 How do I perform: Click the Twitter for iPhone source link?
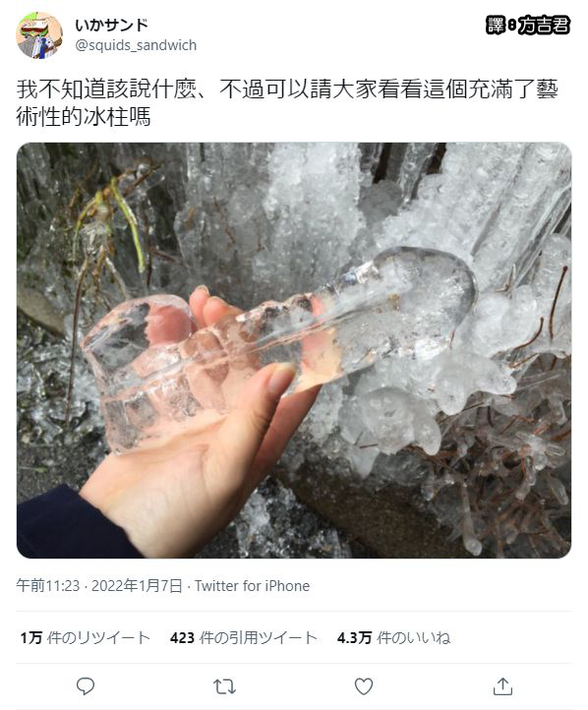[x=252, y=586]
